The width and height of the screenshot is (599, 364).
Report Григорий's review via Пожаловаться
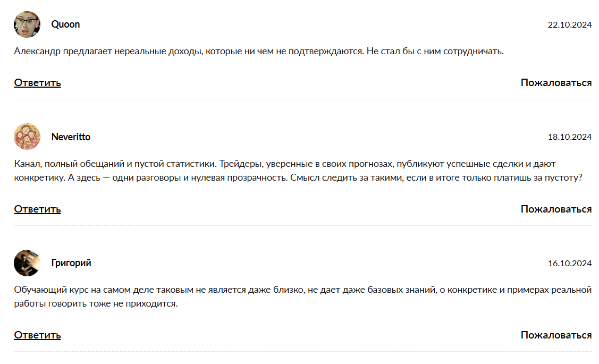click(x=556, y=335)
